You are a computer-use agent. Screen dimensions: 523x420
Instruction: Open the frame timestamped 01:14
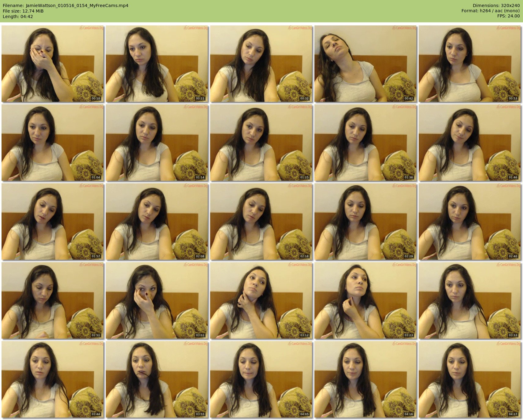[157, 143]
